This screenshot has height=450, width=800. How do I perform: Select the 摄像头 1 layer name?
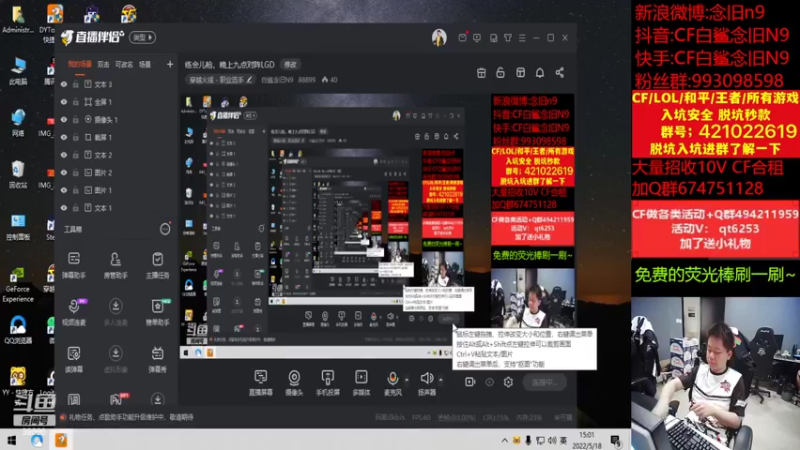coord(106,119)
